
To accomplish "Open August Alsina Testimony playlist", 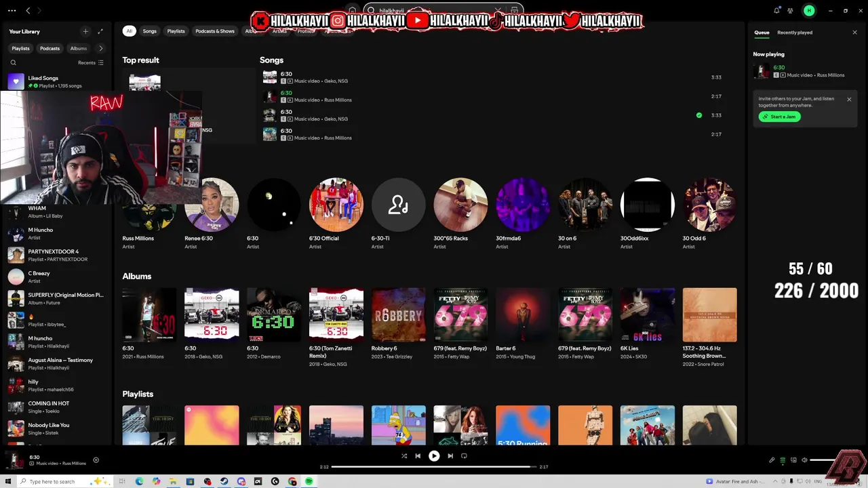I will coord(58,364).
